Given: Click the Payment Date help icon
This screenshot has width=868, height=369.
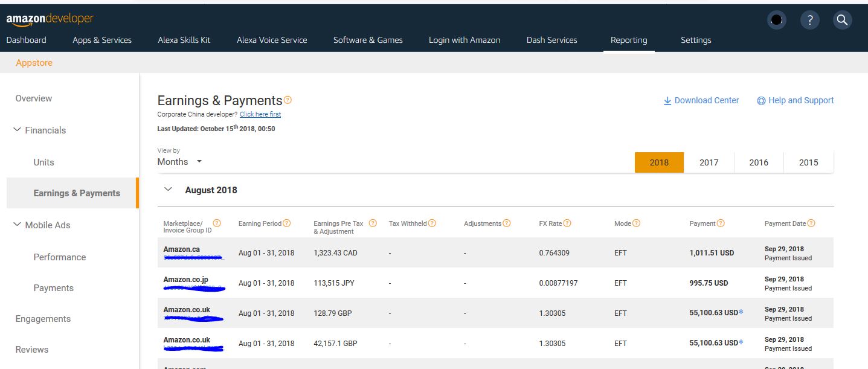Looking at the screenshot, I should pos(811,223).
